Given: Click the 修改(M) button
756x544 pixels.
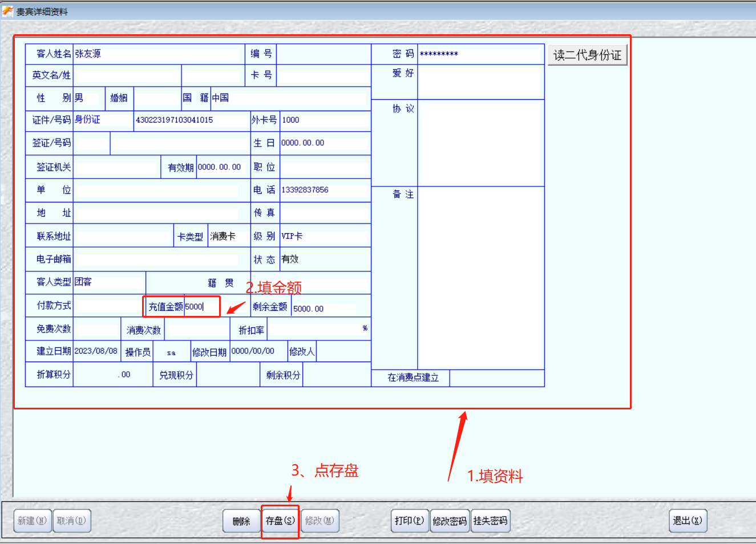Looking at the screenshot, I should point(320,521).
